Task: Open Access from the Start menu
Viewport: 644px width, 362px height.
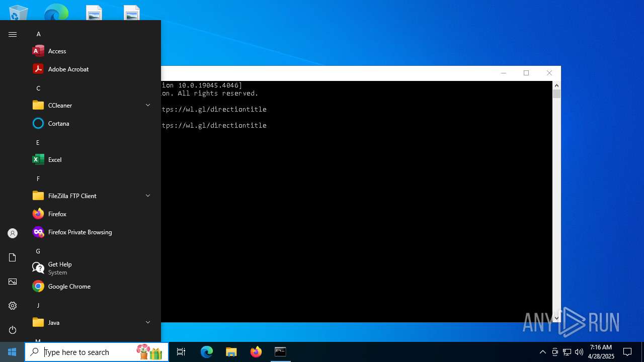Action: (92, 51)
